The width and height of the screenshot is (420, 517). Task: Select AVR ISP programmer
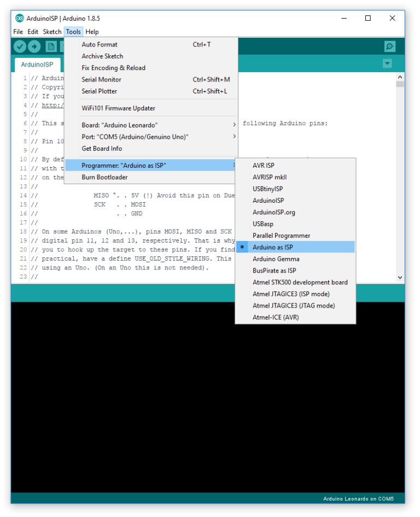296,165
